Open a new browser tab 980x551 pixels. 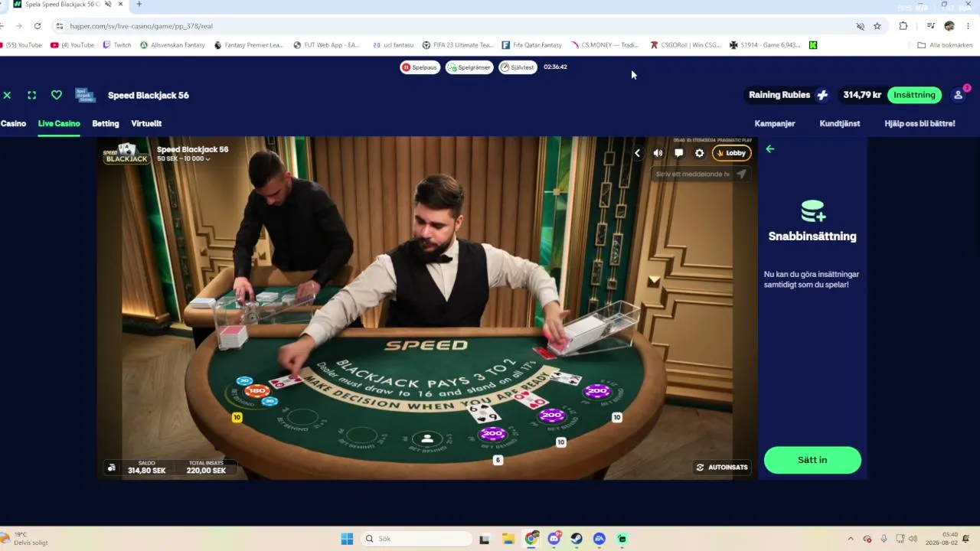(x=139, y=5)
